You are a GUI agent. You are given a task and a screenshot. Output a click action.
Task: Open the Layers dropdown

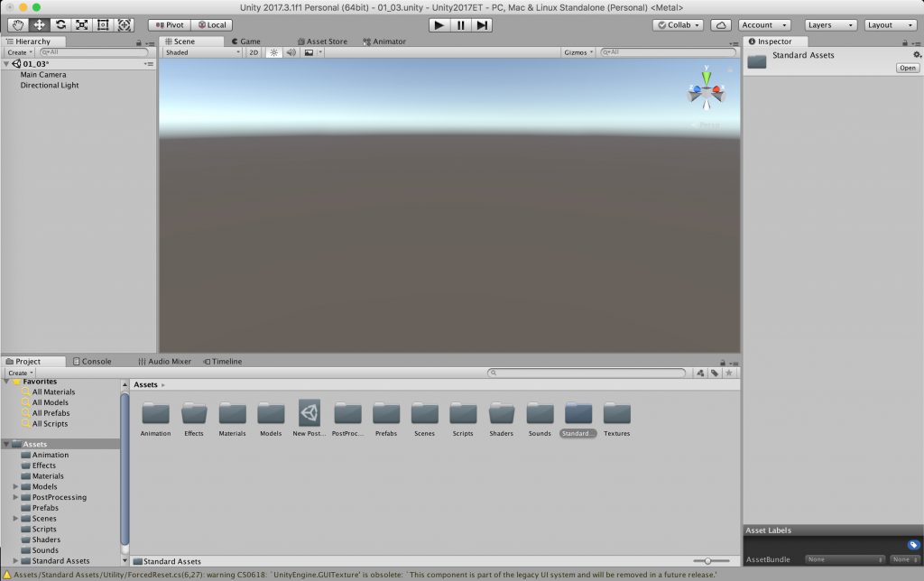click(831, 24)
